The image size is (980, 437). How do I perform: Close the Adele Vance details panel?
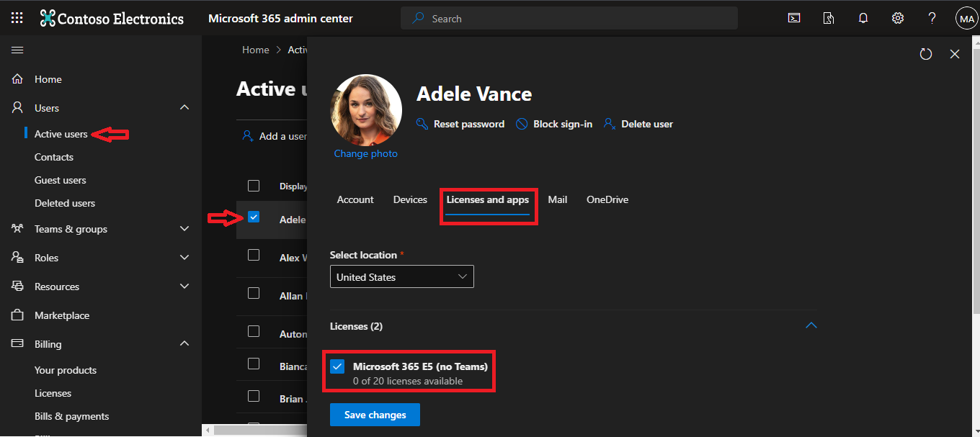point(955,54)
